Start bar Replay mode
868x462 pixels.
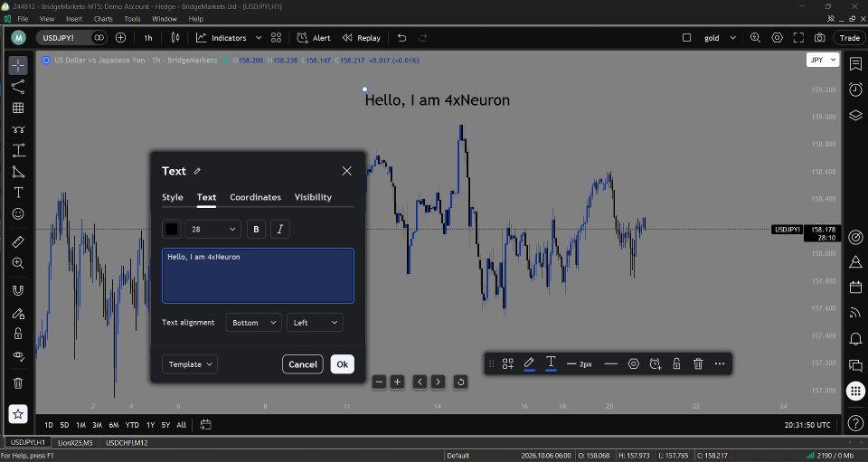[362, 38]
